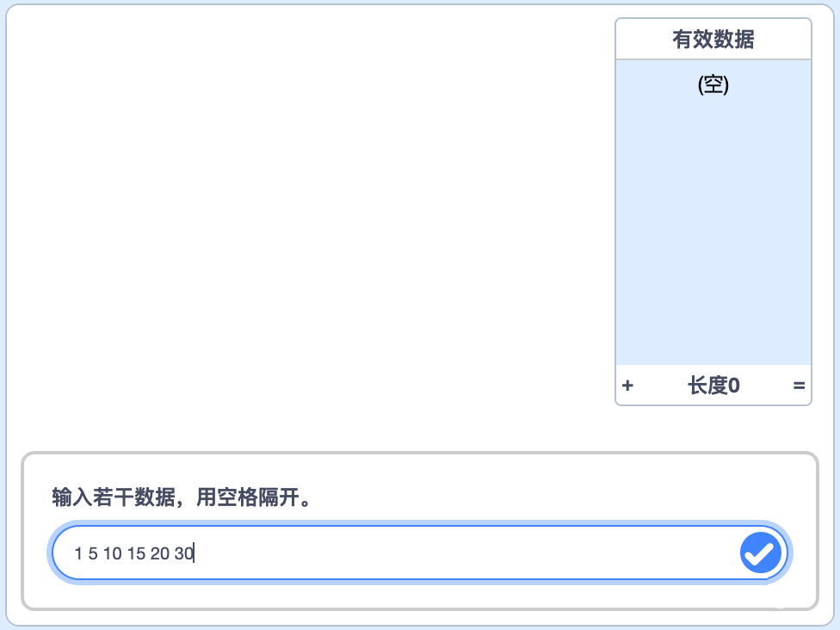Add an item using the list's plus icon

point(627,386)
